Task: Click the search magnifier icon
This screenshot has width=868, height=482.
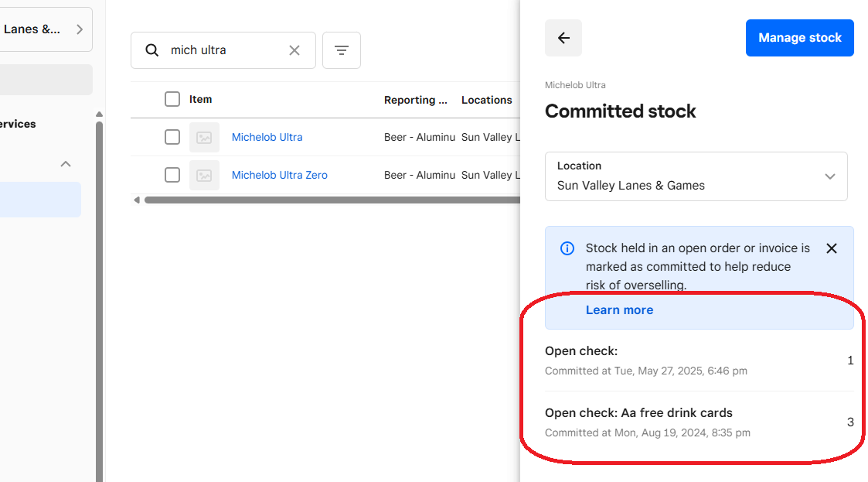Action: pyautogui.click(x=151, y=50)
